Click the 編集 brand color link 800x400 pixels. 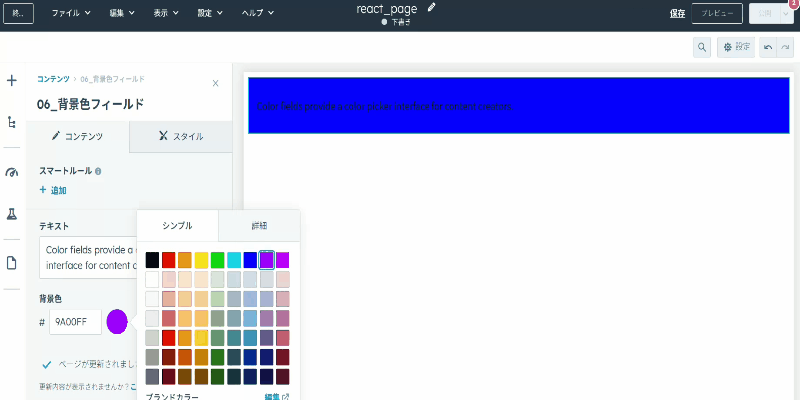[x=272, y=397]
